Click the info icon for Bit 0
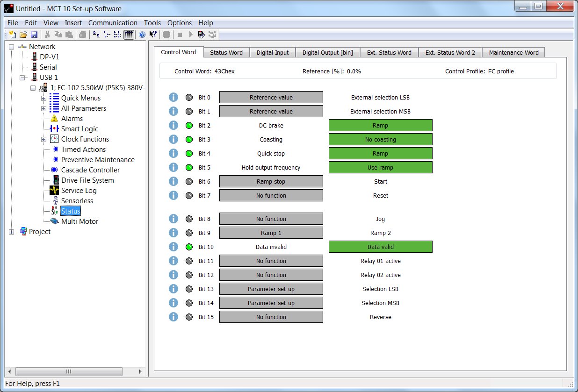The height and width of the screenshot is (392, 578). (173, 97)
